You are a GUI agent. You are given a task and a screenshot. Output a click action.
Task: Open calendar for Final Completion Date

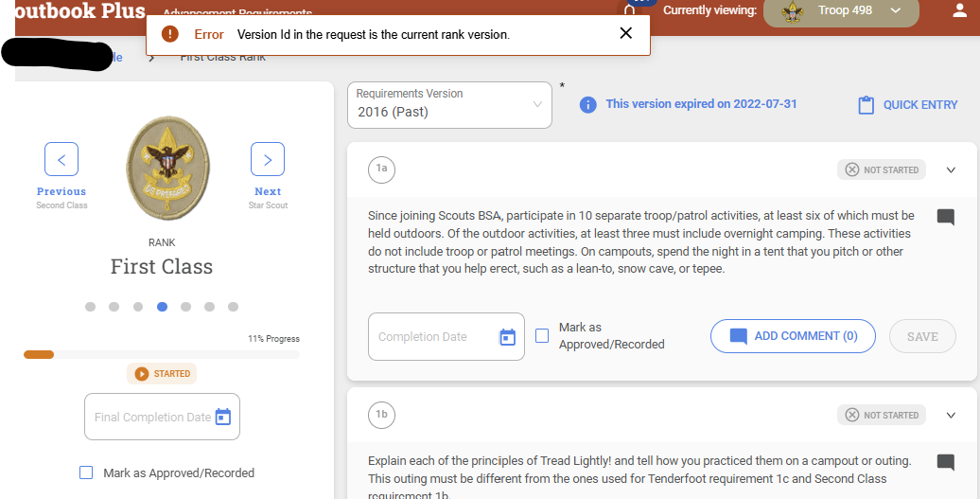coord(223,417)
